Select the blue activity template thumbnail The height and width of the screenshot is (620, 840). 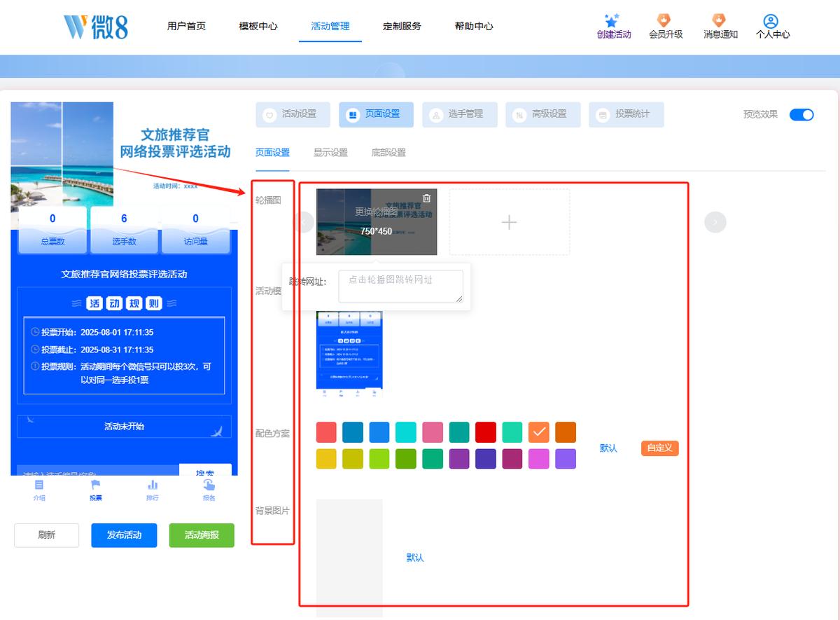point(349,354)
